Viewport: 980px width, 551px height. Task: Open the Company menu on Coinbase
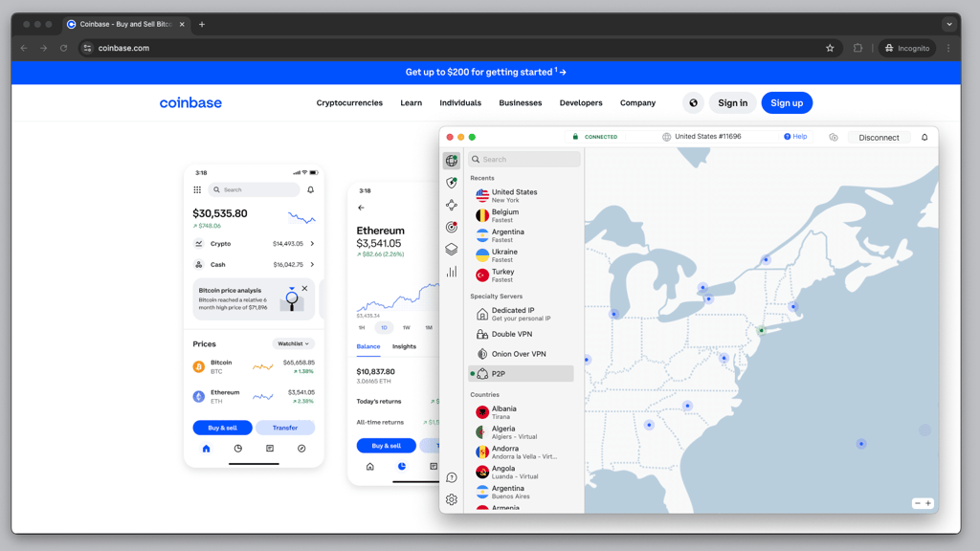pos(637,103)
